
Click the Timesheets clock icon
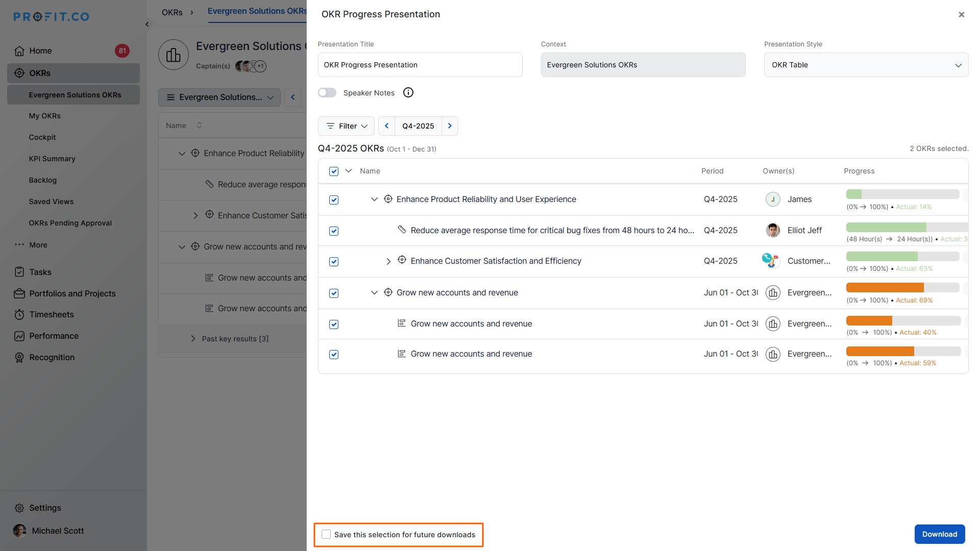tap(19, 315)
